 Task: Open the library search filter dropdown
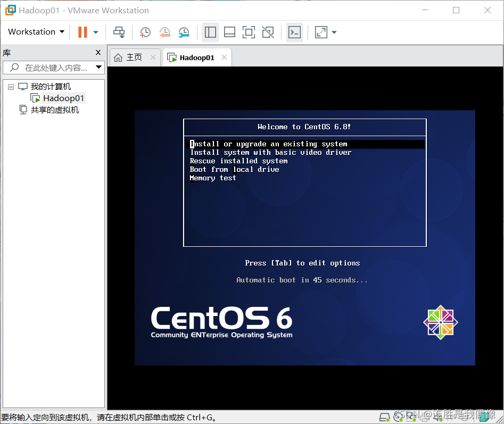tap(98, 68)
